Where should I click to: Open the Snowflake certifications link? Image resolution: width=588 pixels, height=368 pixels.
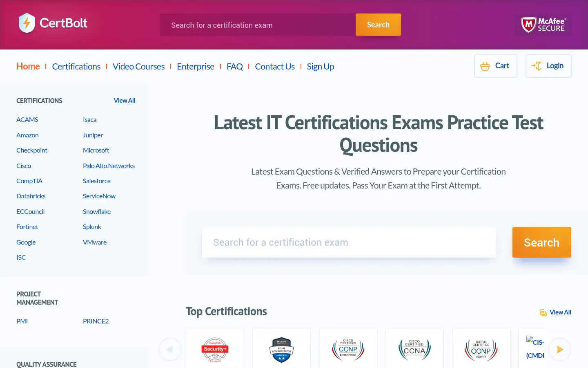coord(97,211)
